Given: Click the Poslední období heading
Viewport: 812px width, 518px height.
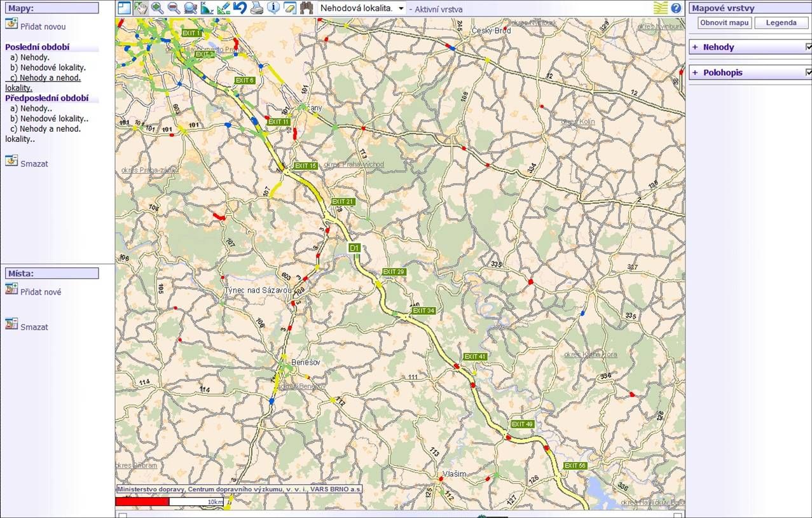Looking at the screenshot, I should pyautogui.click(x=37, y=47).
